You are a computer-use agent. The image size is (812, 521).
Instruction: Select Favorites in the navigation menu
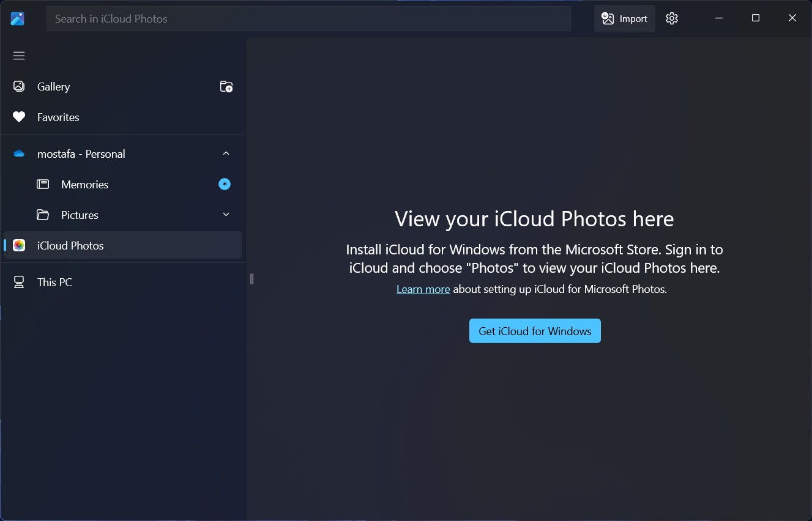[x=58, y=117]
